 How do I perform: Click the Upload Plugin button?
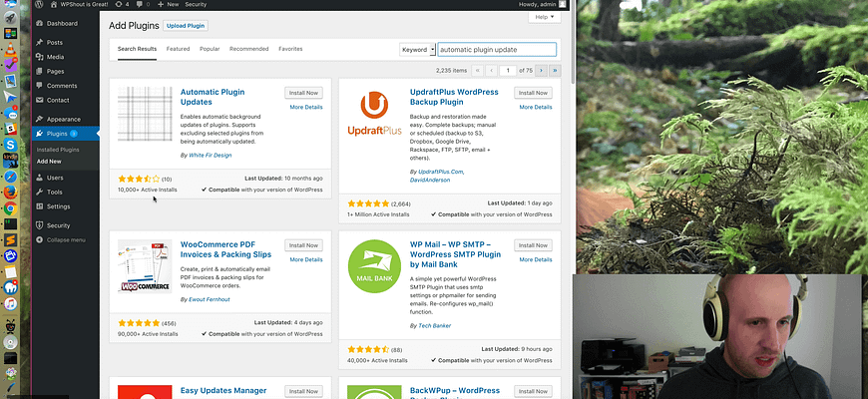[x=186, y=26]
